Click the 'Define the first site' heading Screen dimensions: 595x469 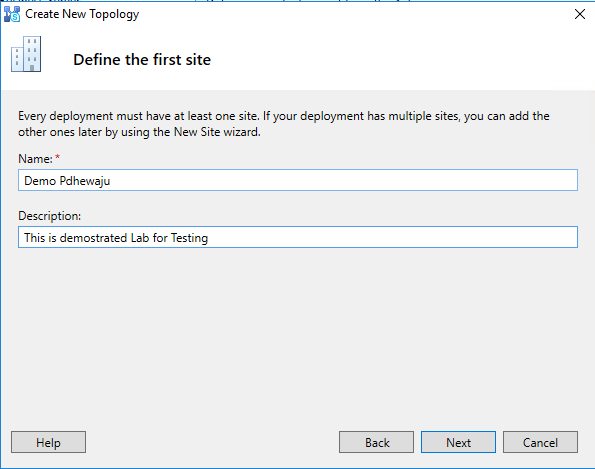[142, 60]
